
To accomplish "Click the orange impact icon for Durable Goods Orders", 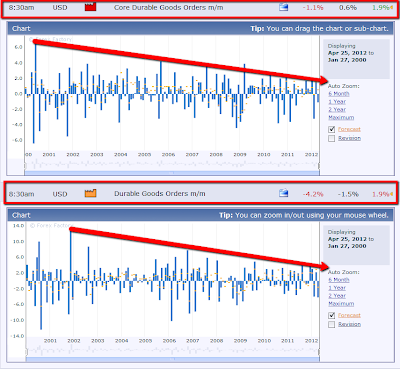I will pyautogui.click(x=90, y=193).
